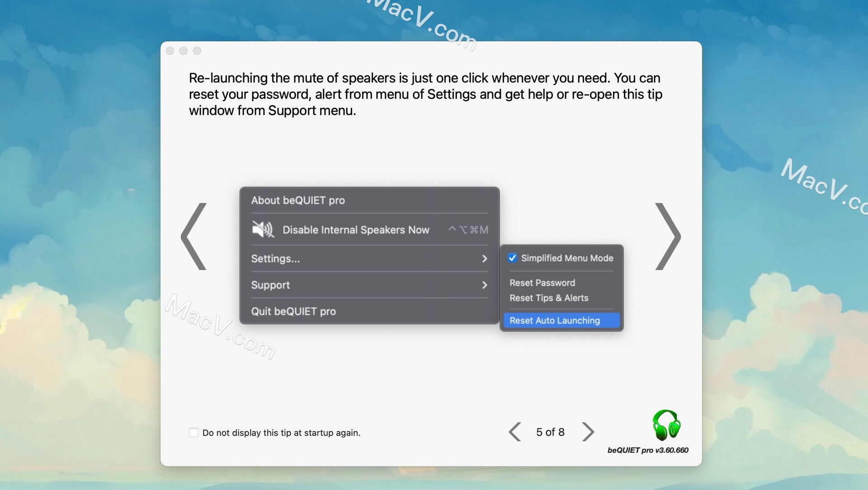Select About beQUIET pro menu item
This screenshot has height=490, width=868.
pos(369,200)
